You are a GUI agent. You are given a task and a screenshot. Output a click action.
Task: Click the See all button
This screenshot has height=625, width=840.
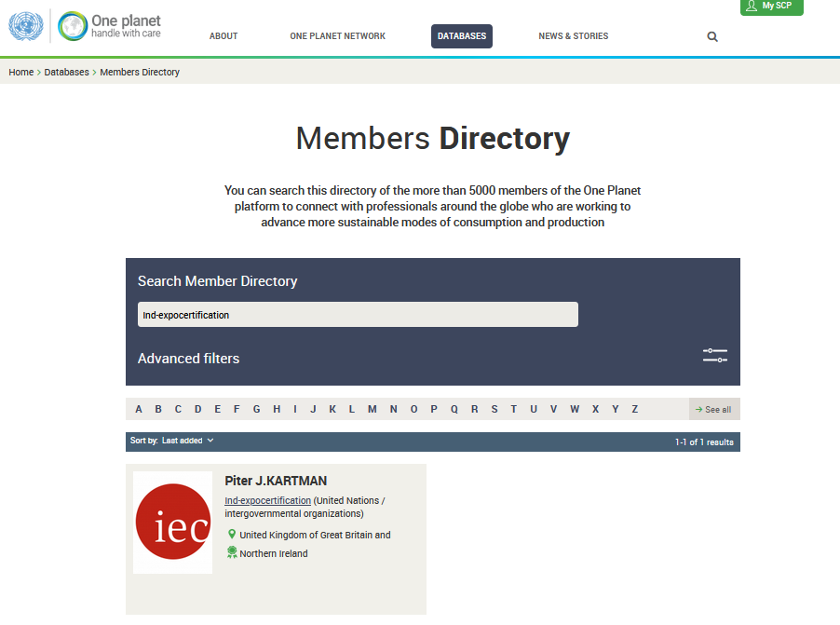click(714, 409)
